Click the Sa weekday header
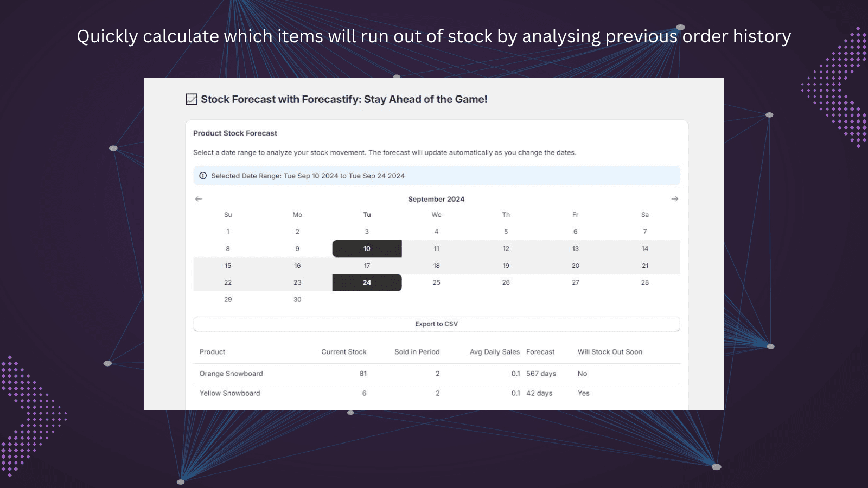This screenshot has width=868, height=488. [x=644, y=214]
